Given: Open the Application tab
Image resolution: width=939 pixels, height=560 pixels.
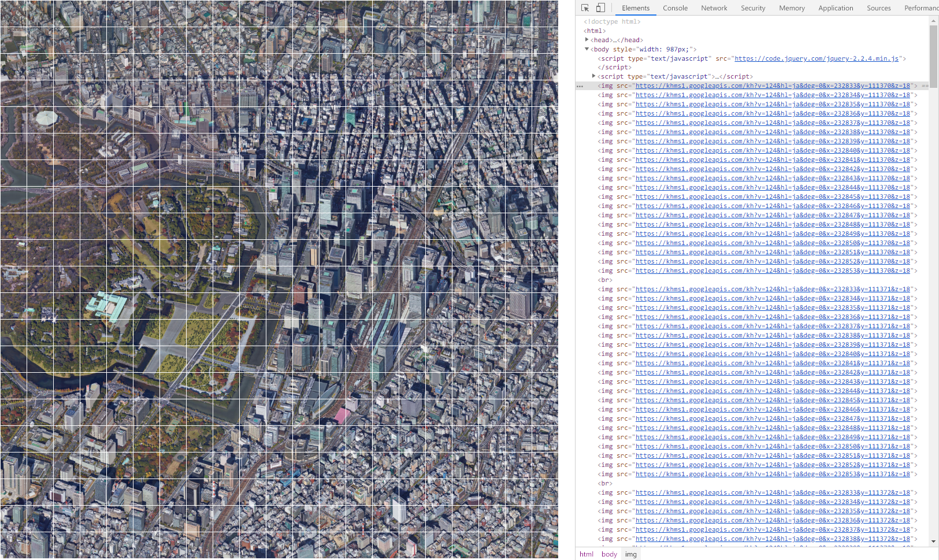Looking at the screenshot, I should (836, 8).
